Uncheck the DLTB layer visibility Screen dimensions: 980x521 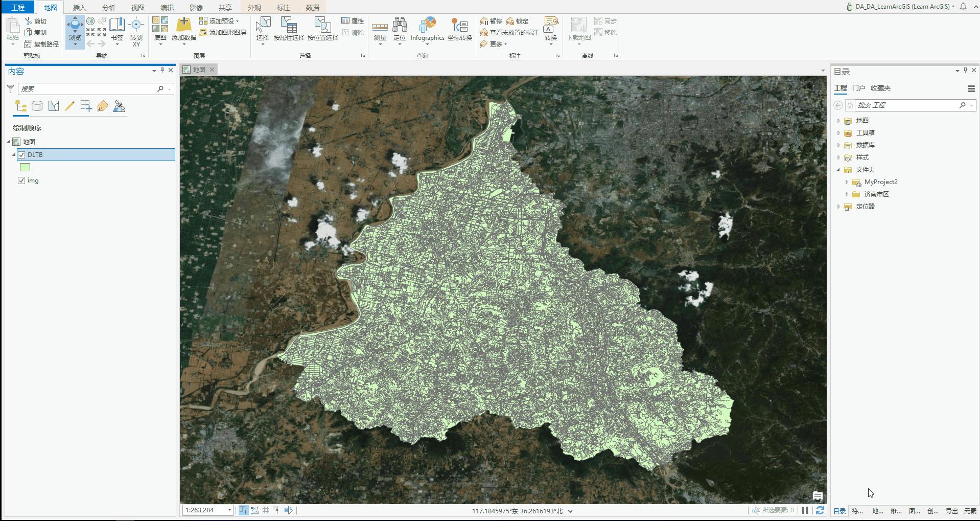pos(21,154)
